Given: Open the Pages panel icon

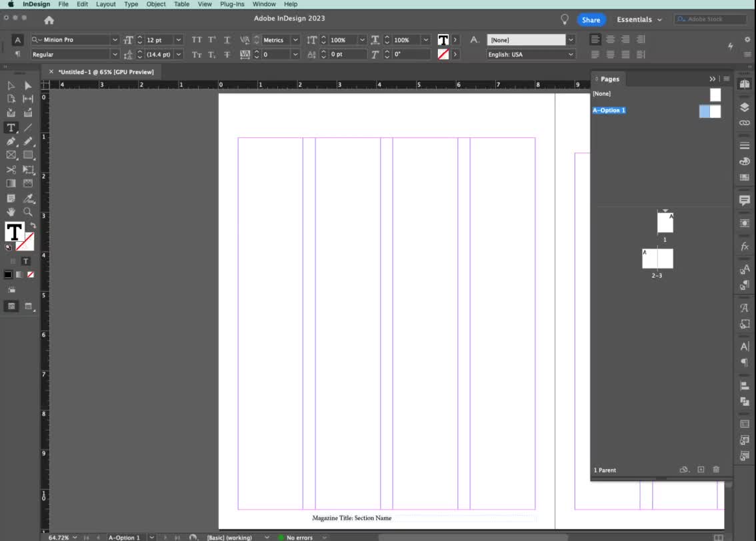Looking at the screenshot, I should (x=745, y=83).
